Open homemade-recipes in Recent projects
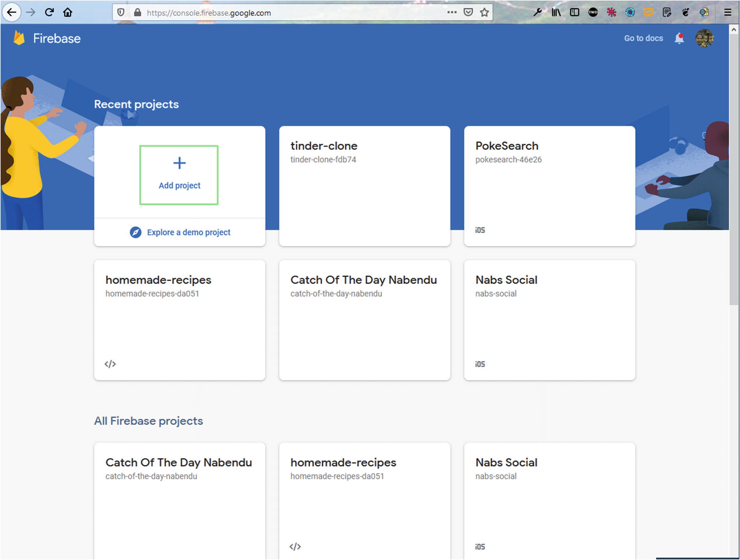This screenshot has width=740, height=560. pyautogui.click(x=179, y=320)
